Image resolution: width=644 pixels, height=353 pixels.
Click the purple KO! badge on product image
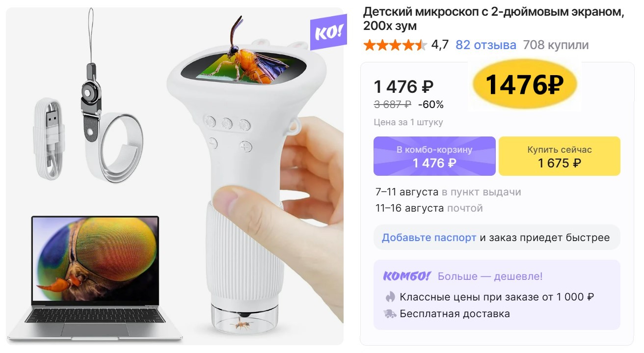[328, 32]
